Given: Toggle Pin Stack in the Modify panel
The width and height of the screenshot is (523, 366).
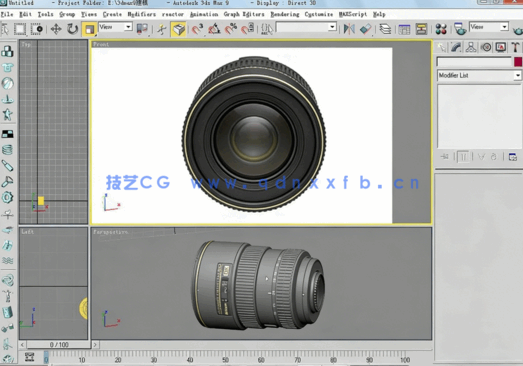Looking at the screenshot, I should point(444,156).
